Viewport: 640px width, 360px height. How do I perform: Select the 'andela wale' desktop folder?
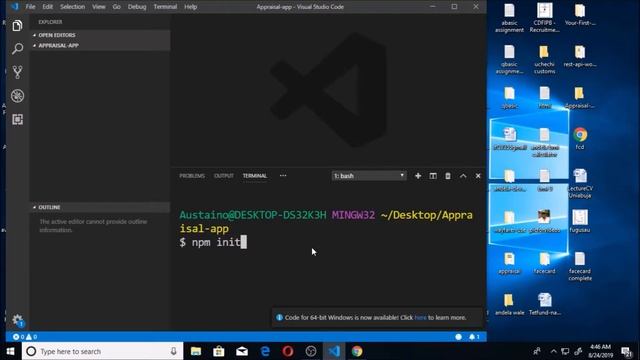point(509,305)
